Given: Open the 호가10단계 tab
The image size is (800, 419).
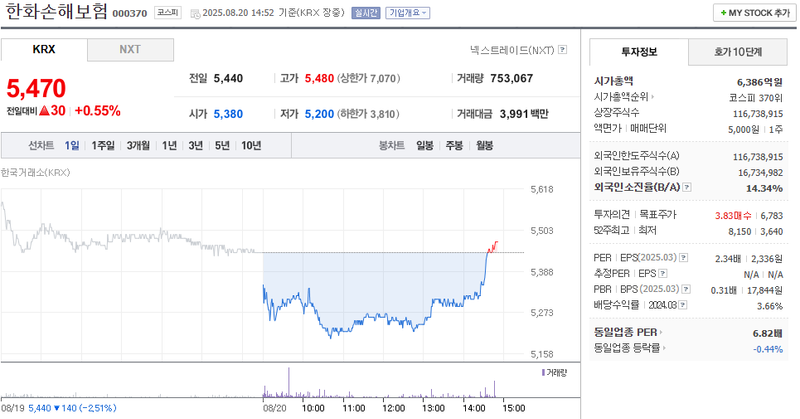Looking at the screenshot, I should [738, 52].
